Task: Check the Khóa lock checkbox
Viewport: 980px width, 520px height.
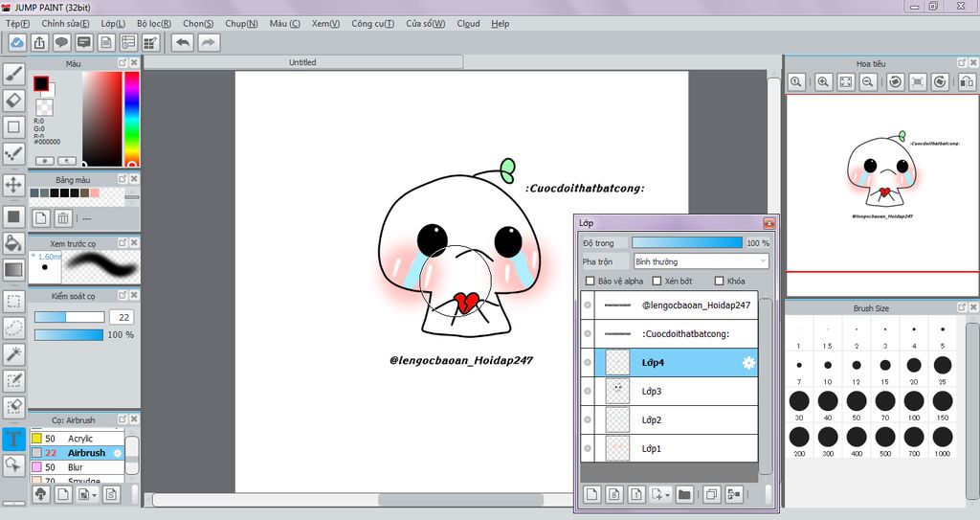Action: [x=719, y=282]
